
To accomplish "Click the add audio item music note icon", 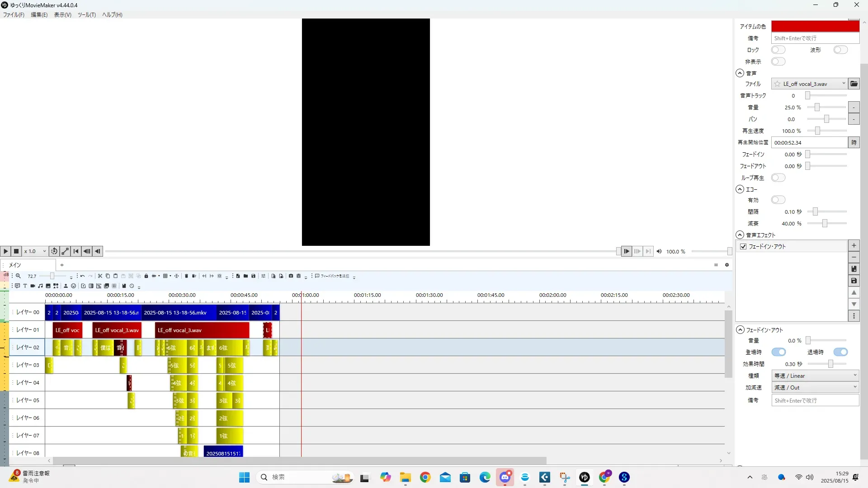I will point(41,286).
